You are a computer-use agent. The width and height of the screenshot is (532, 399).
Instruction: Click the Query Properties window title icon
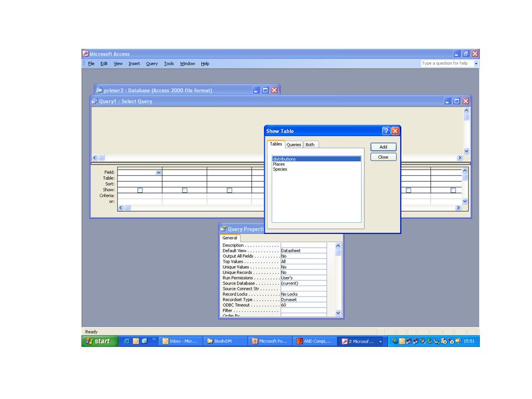coord(223,229)
